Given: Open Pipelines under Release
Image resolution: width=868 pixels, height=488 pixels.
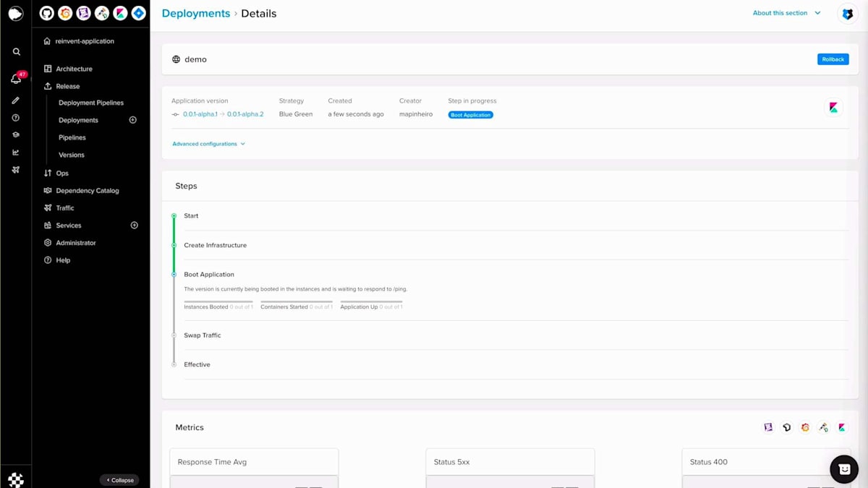Looking at the screenshot, I should coord(72,137).
